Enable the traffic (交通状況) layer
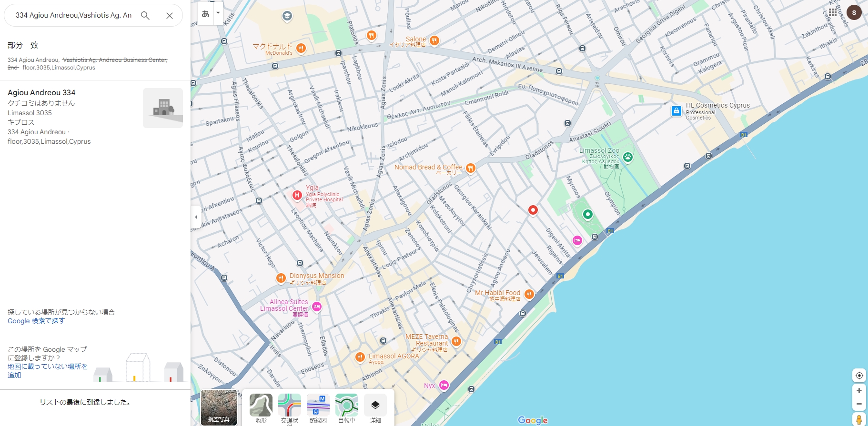Image resolution: width=868 pixels, height=426 pixels. tap(290, 408)
